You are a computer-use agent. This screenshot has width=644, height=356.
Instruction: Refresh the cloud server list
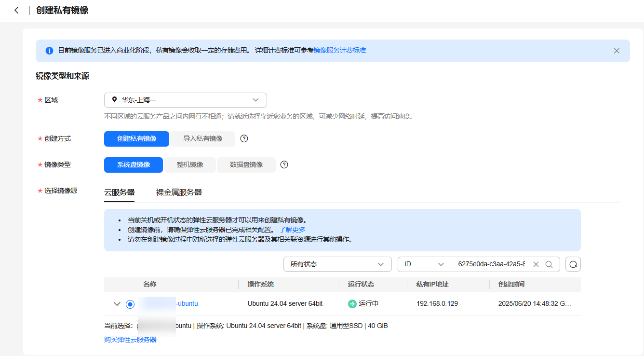click(573, 264)
